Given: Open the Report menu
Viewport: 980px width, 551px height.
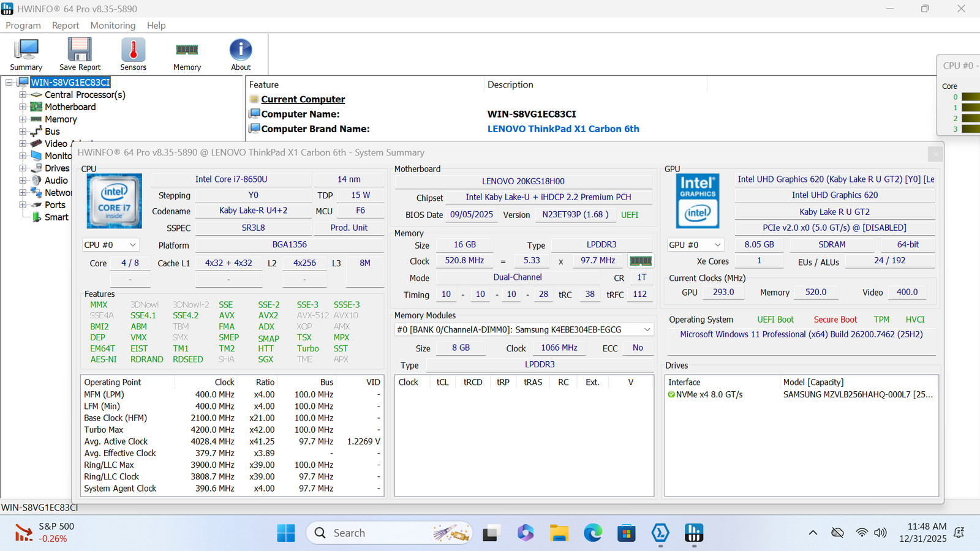Looking at the screenshot, I should [x=66, y=25].
